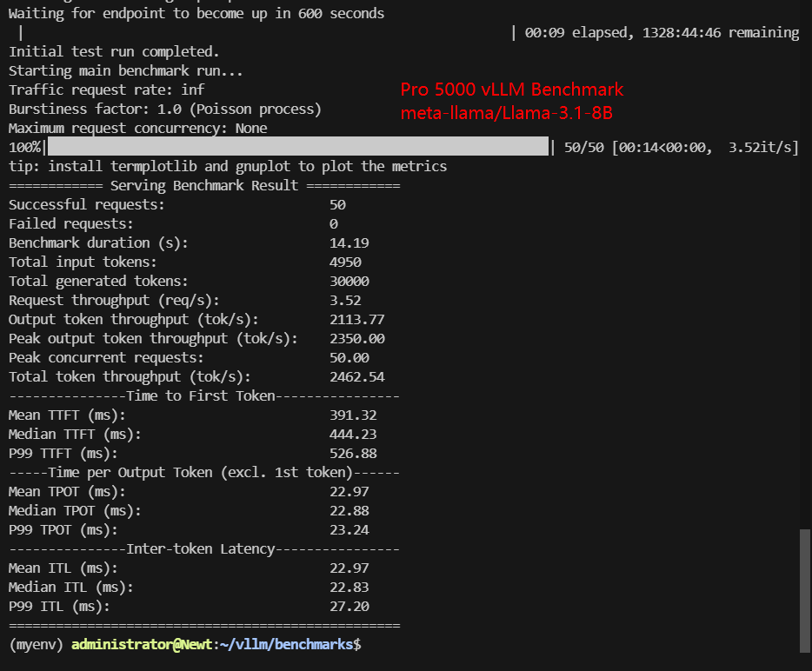812x671 pixels.
Task: Click the administrator@Newt prompt text
Action: click(142, 645)
